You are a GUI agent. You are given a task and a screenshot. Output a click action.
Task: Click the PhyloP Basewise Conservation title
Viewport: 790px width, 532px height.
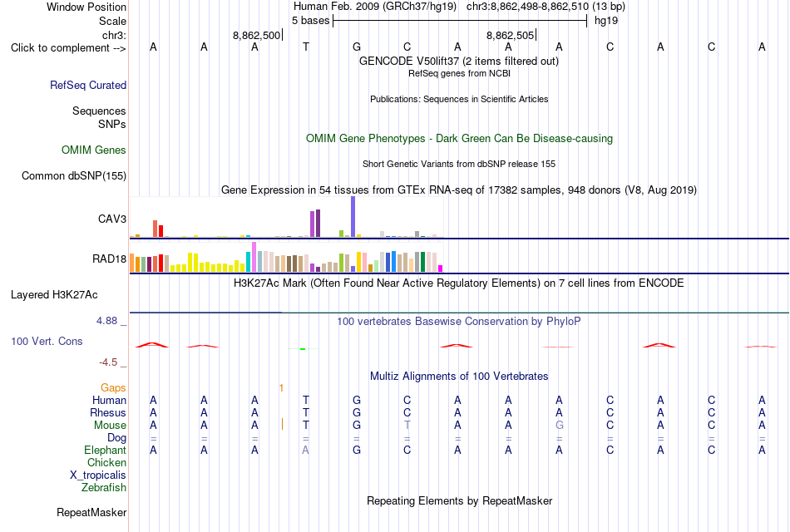click(x=459, y=322)
